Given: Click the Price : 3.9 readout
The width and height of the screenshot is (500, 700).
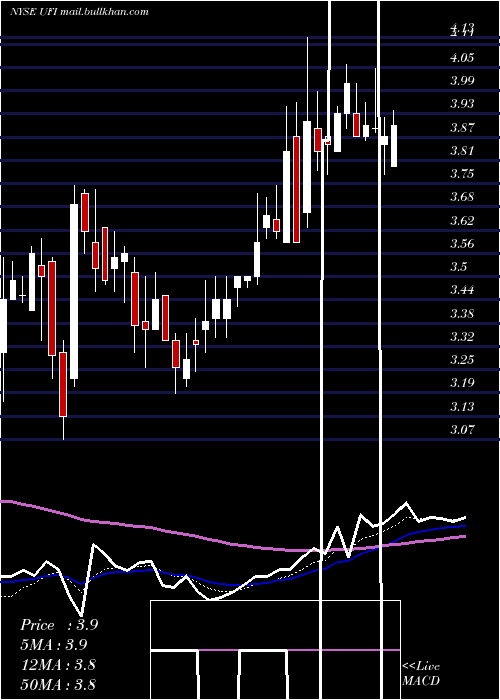Looking at the screenshot, I should click(59, 625).
